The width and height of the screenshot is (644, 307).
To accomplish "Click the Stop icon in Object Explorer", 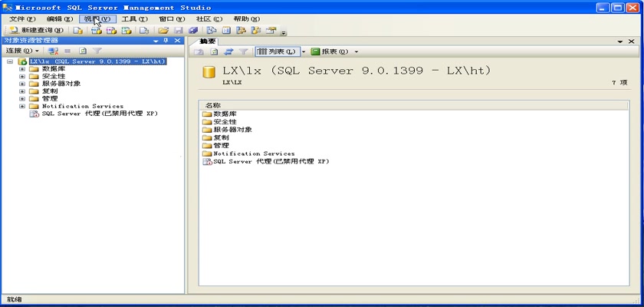I will [x=67, y=51].
